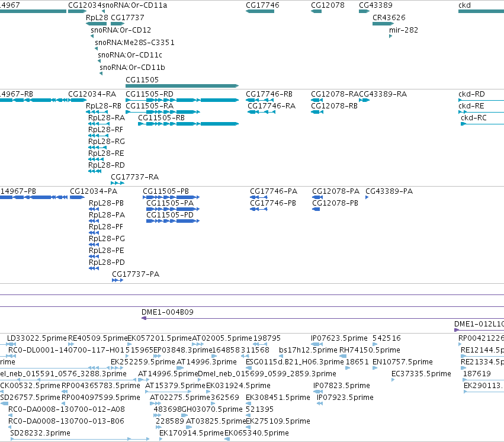The image size is (504, 442).
Task: Select the CR43626 gene bar glyph
Action: (x=383, y=24)
